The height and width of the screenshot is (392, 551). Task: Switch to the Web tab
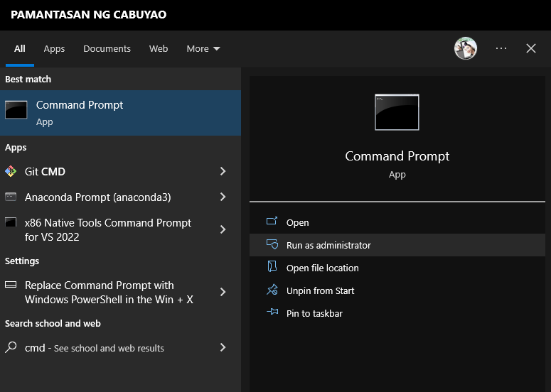(x=159, y=49)
